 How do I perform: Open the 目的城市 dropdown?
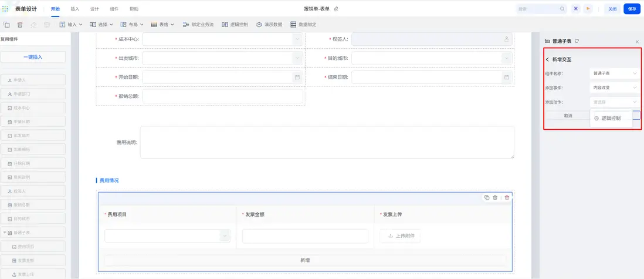click(432, 58)
